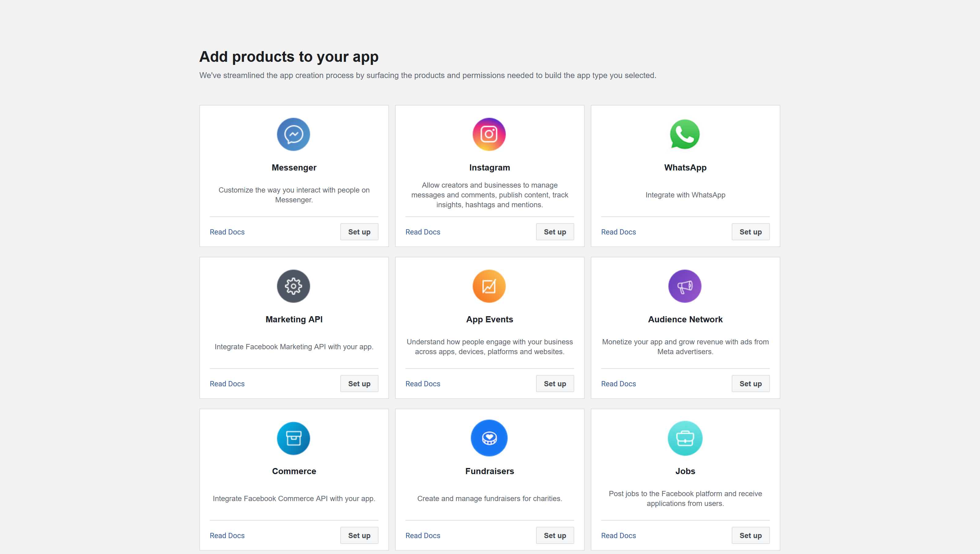
Task: Click the App Events chart icon
Action: coord(489,286)
